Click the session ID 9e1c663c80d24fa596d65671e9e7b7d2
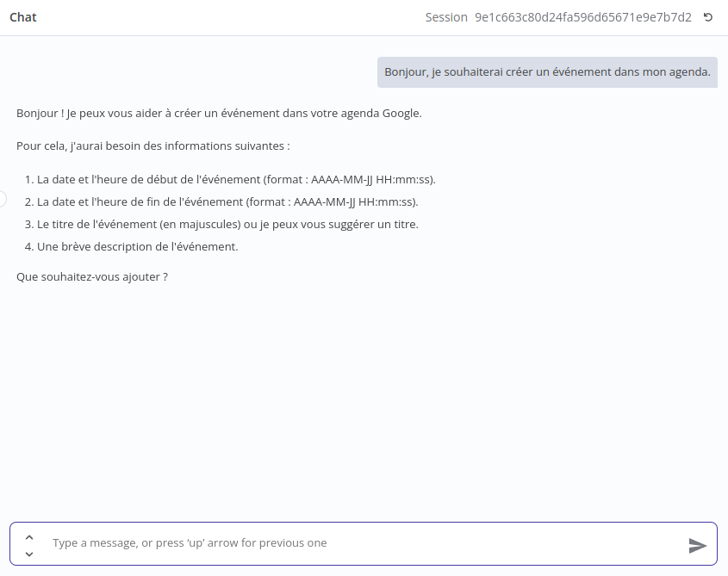The width and height of the screenshot is (728, 576). point(583,17)
